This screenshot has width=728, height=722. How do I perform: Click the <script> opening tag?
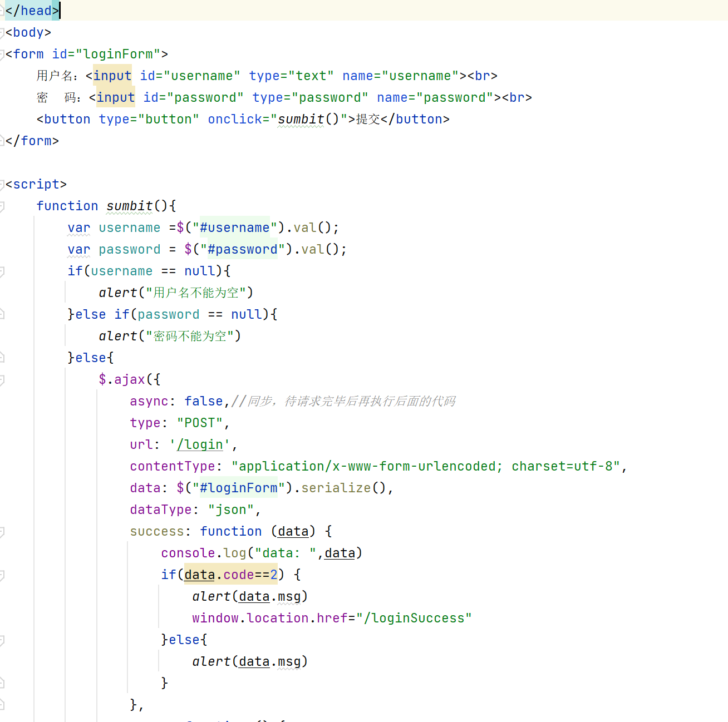(x=36, y=184)
